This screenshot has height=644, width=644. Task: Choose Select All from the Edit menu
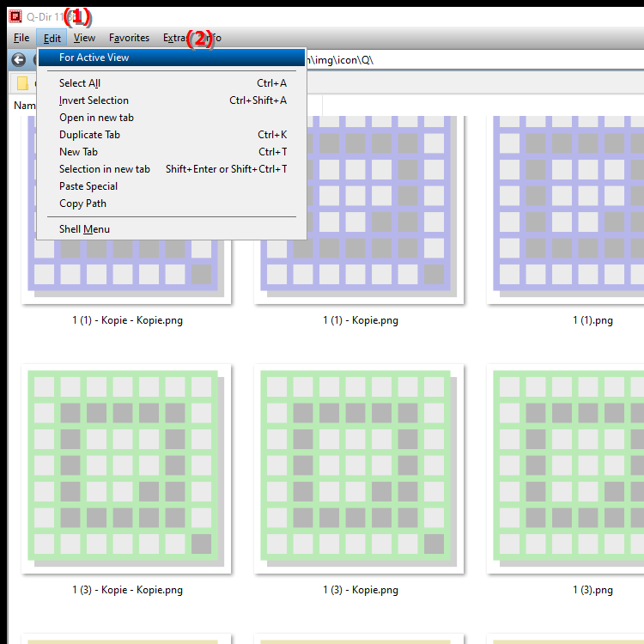coord(172,83)
